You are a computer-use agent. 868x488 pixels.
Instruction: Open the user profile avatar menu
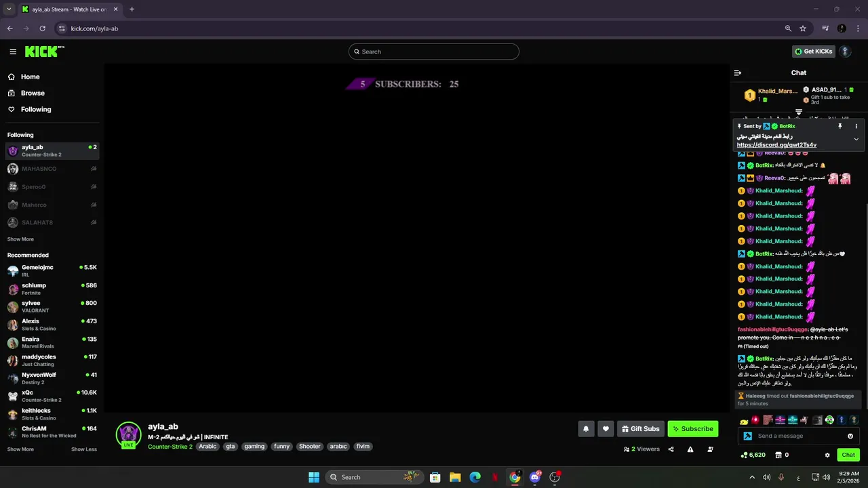[845, 52]
